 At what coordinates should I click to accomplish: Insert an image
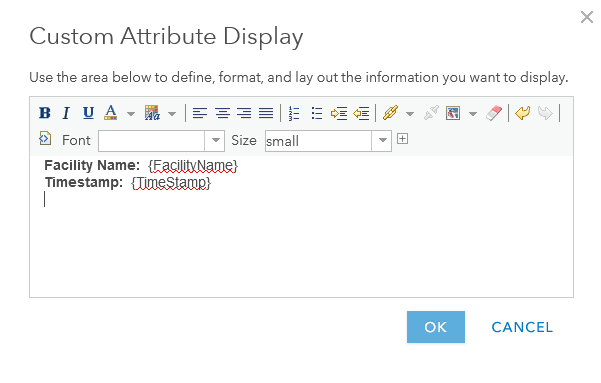coord(453,113)
